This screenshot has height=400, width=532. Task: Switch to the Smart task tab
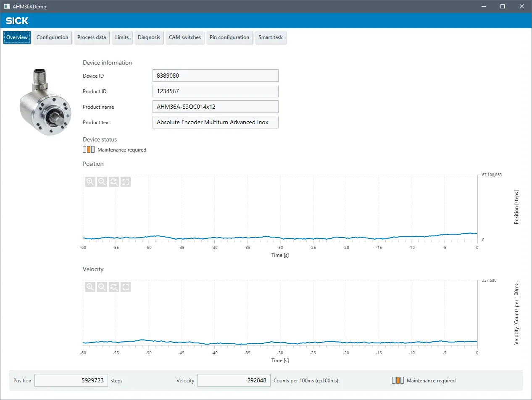pos(271,37)
